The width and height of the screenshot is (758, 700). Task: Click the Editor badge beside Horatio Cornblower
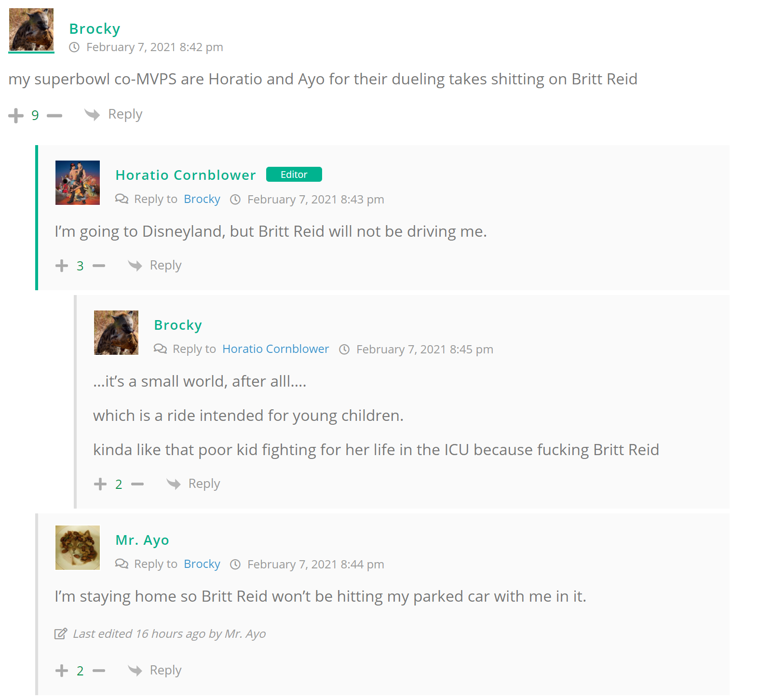click(294, 175)
